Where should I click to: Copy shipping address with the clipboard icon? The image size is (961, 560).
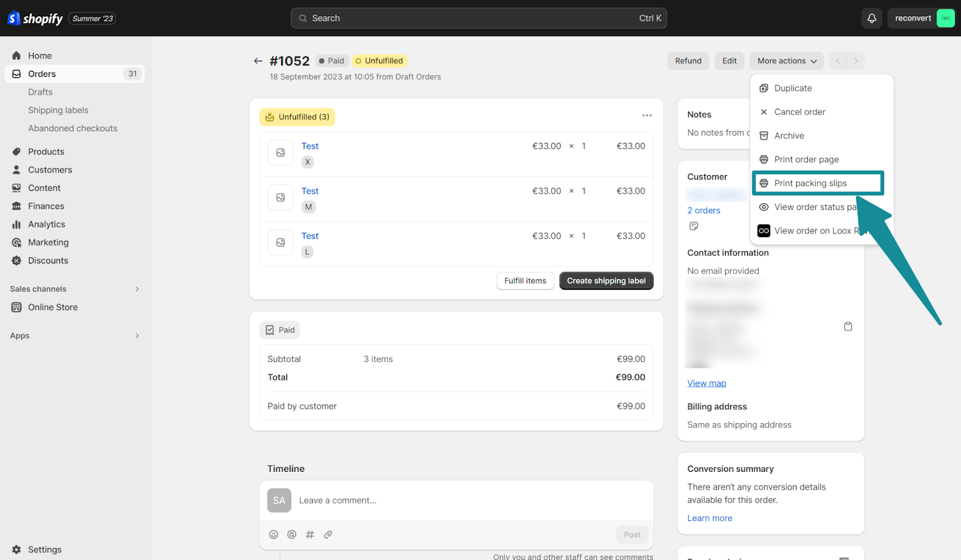(x=848, y=327)
